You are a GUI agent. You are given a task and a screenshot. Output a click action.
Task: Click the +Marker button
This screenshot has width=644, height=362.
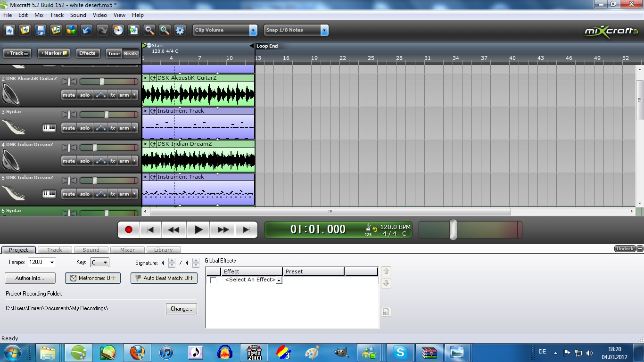(x=54, y=53)
